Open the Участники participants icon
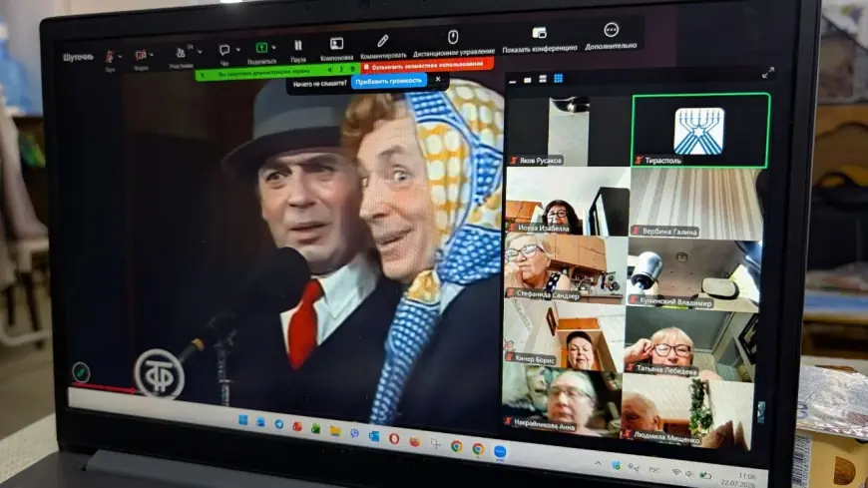Screen dimensions: 868x488 point(181,53)
